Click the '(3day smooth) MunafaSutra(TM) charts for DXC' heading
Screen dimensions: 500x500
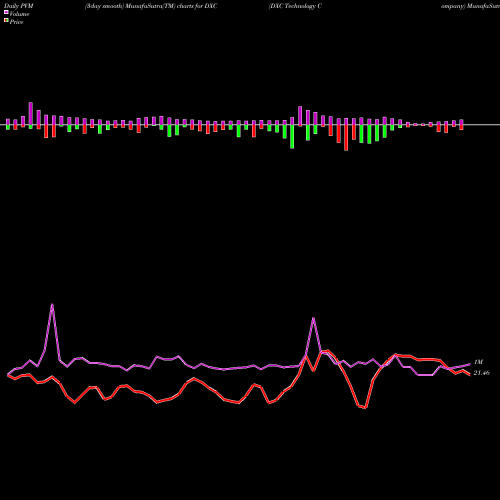click(x=151, y=6)
